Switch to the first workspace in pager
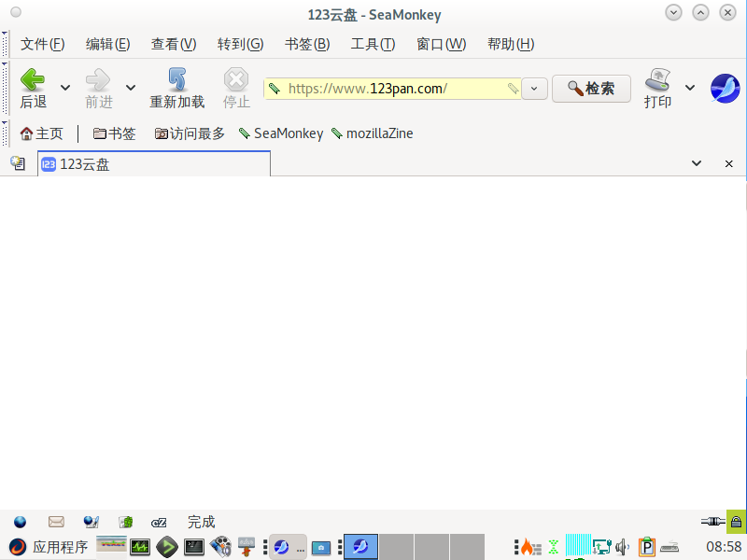The width and height of the screenshot is (747, 560). pyautogui.click(x=360, y=547)
